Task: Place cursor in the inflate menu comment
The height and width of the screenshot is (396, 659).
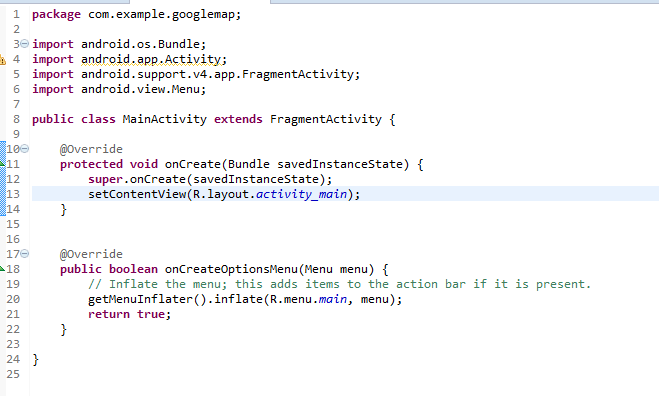Action: [340, 284]
